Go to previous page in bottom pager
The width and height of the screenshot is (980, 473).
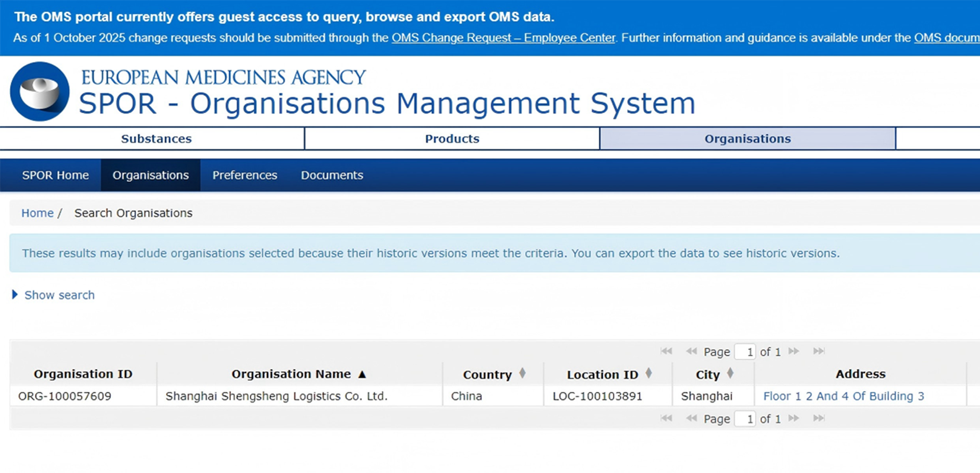[692, 418]
